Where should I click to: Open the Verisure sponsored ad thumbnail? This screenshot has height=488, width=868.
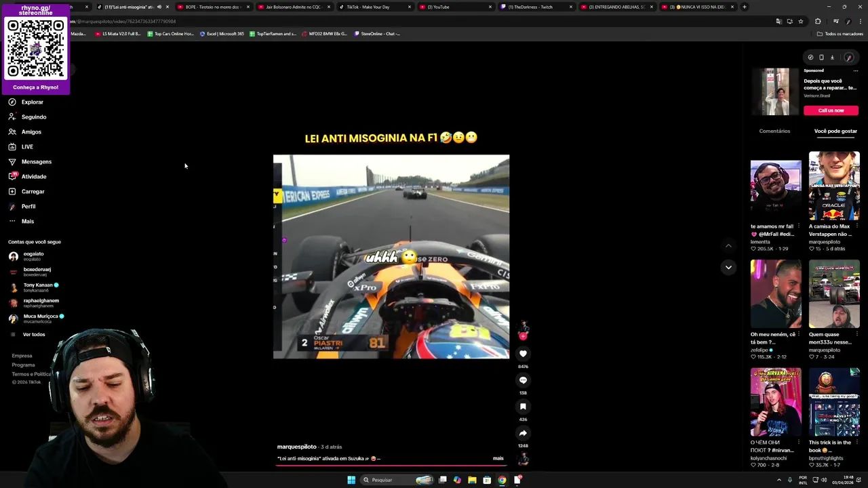tap(775, 91)
